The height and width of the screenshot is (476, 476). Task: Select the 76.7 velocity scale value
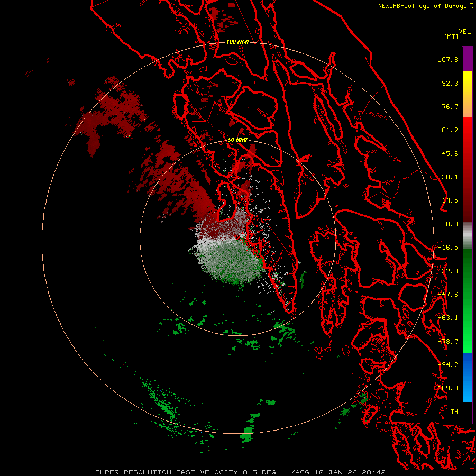coord(450,106)
